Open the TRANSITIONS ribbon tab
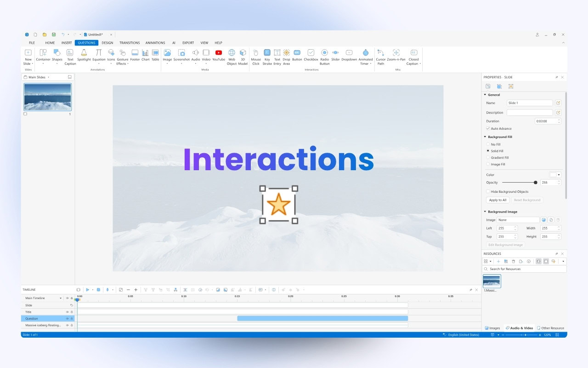This screenshot has width=588, height=368. click(130, 43)
